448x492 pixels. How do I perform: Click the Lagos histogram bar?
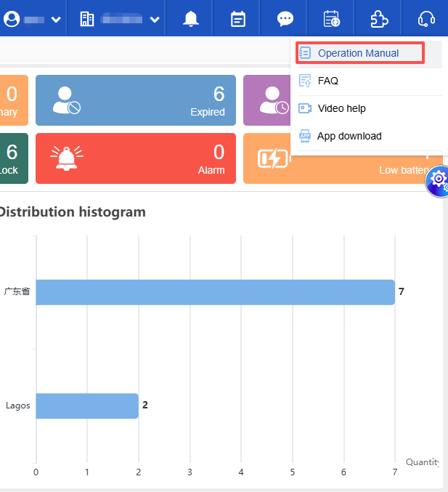point(86,406)
